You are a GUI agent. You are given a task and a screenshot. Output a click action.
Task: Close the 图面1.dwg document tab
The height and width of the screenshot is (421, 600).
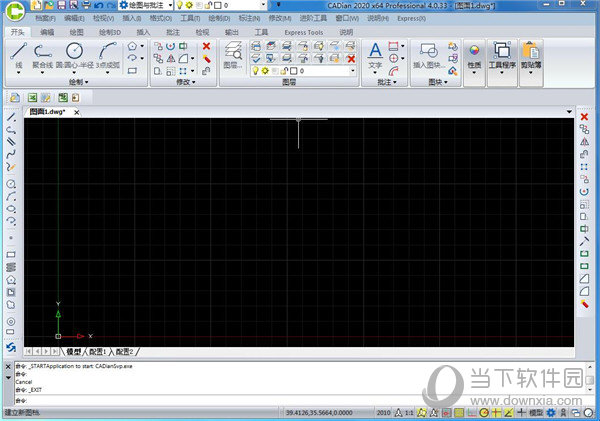(x=78, y=112)
